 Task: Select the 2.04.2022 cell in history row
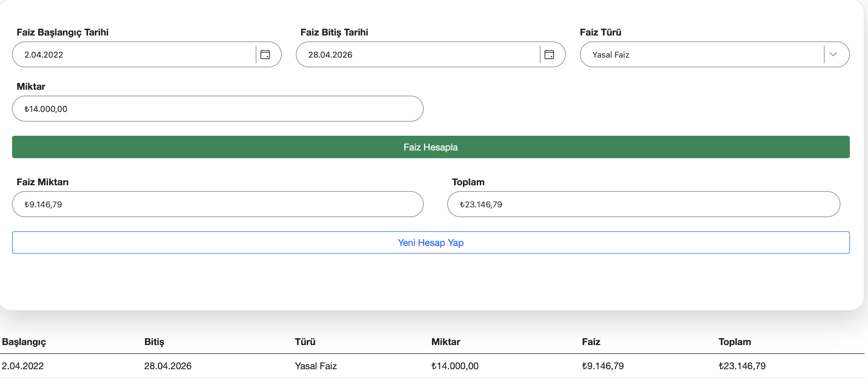pyautogui.click(x=23, y=366)
